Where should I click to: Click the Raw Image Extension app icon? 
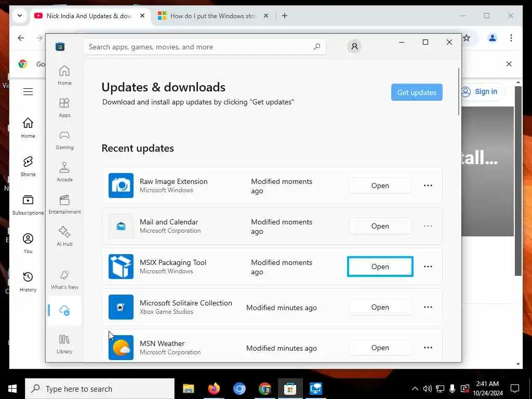point(121,185)
